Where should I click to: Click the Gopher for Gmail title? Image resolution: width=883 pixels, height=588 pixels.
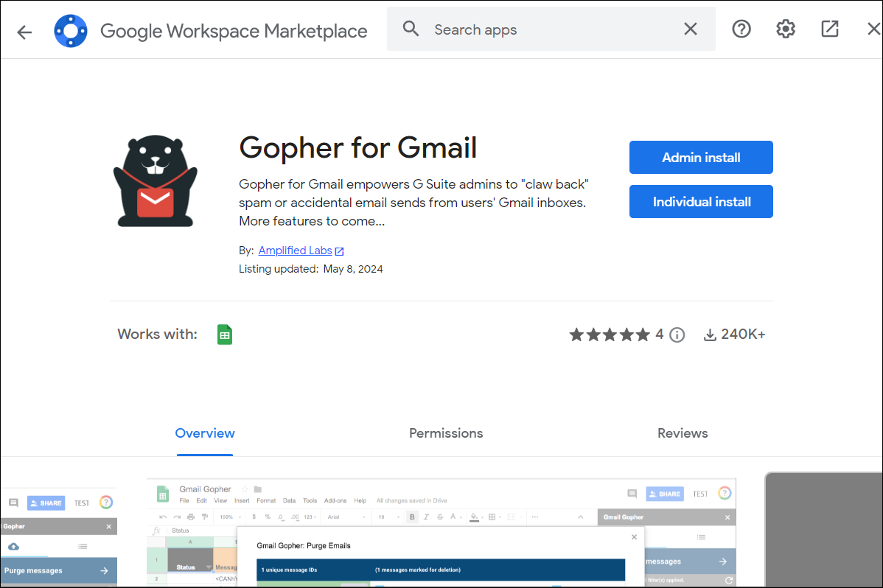[357, 147]
